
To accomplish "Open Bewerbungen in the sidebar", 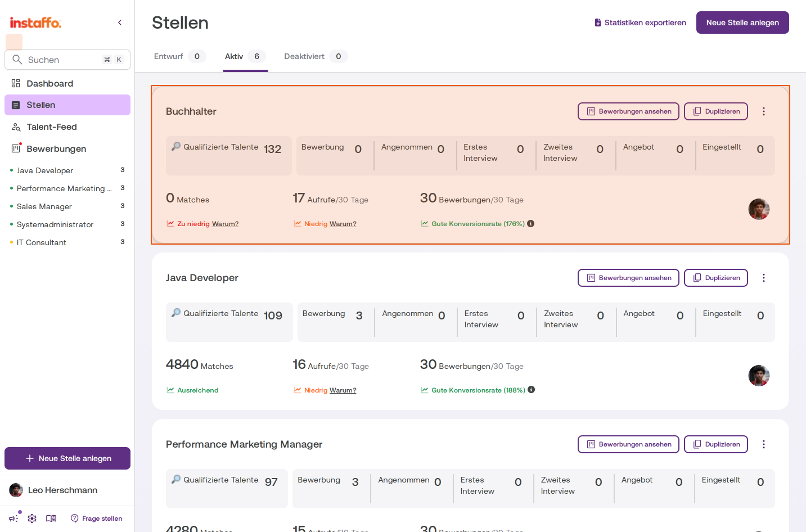I will coord(67,148).
